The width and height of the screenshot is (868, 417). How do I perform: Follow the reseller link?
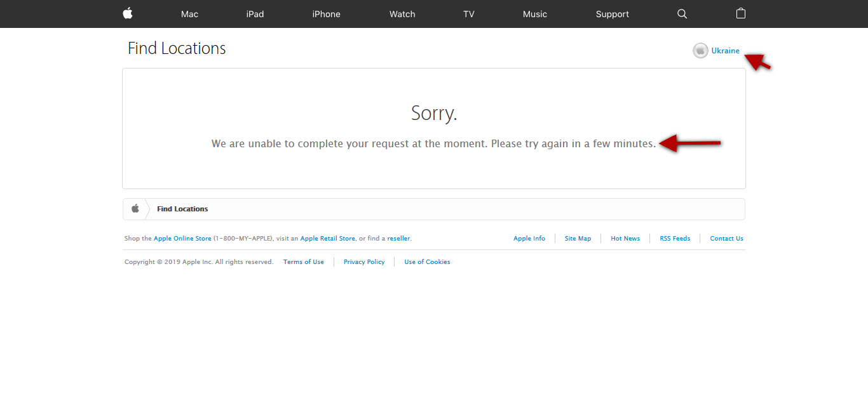point(398,239)
